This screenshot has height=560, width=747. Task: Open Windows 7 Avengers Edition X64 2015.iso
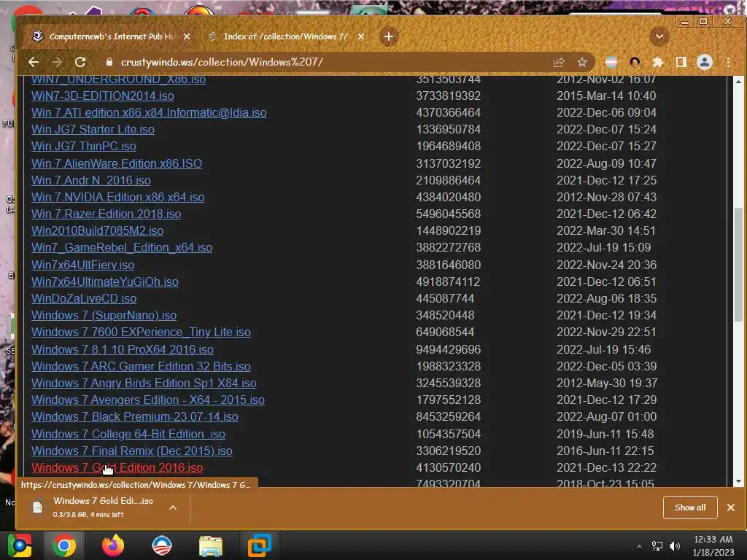(147, 400)
